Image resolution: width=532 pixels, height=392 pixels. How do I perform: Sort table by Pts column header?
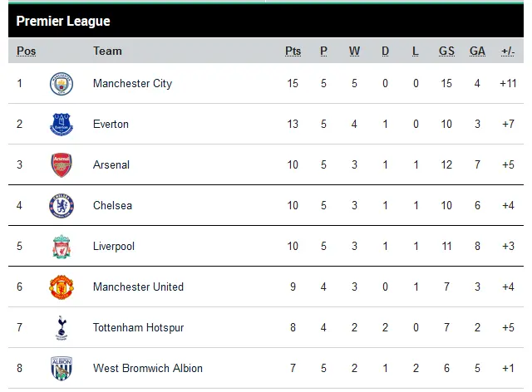(293, 51)
